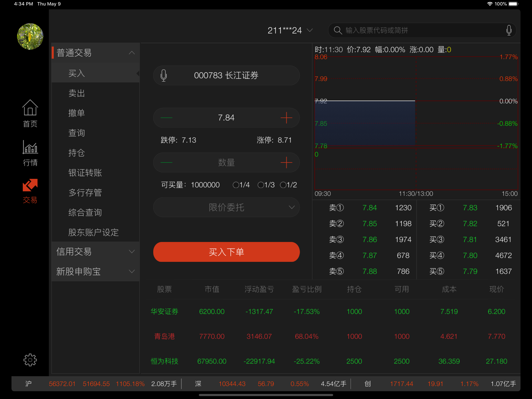Screen dimensions: 532x399
Task: Click the 盈亏比例 column header
Action: [307, 289]
